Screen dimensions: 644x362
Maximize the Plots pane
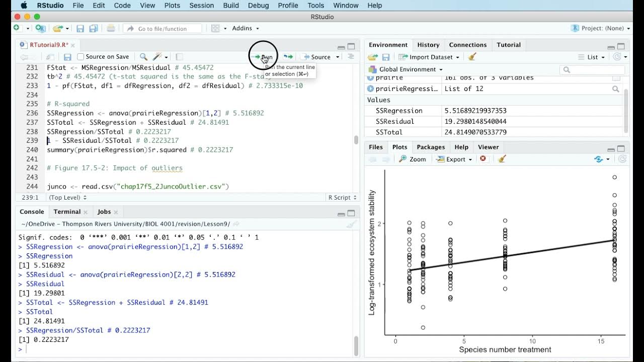click(x=621, y=149)
